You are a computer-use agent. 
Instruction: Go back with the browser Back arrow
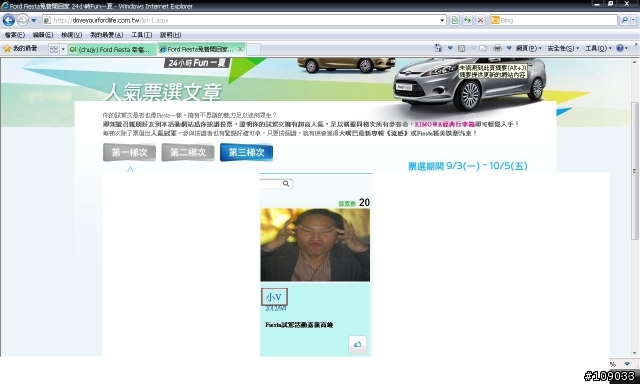pyautogui.click(x=9, y=20)
